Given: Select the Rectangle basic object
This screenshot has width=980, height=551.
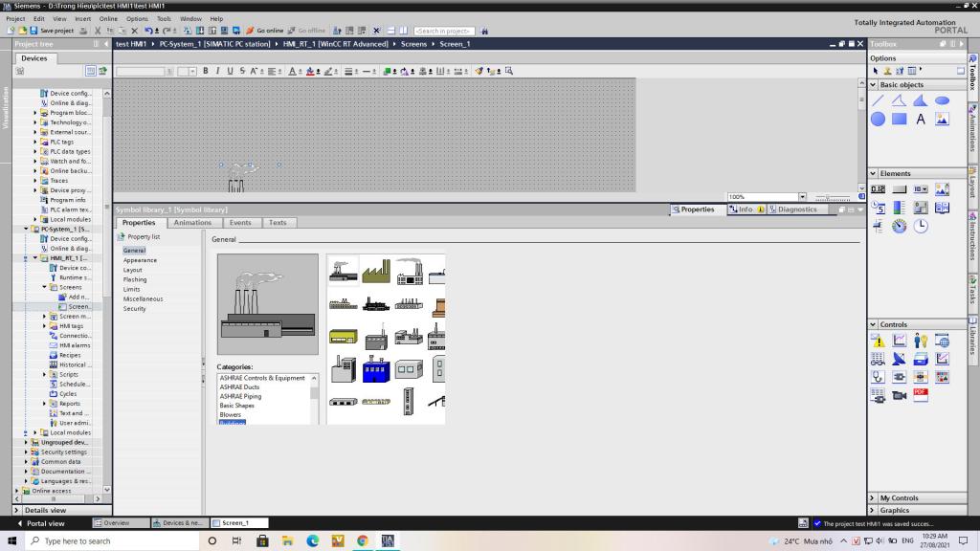Looking at the screenshot, I should [x=900, y=119].
